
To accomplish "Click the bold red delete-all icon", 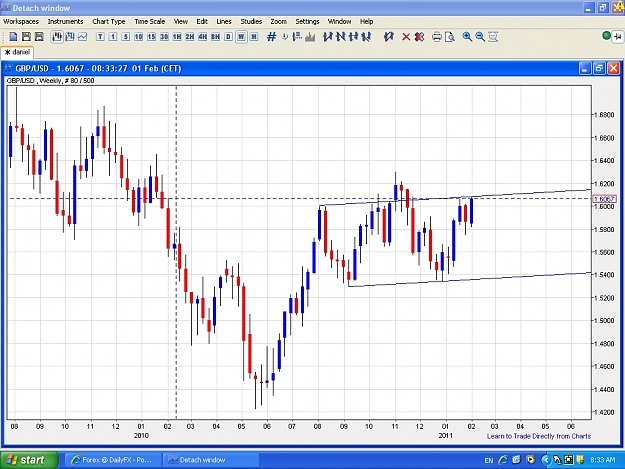I will click(x=419, y=37).
